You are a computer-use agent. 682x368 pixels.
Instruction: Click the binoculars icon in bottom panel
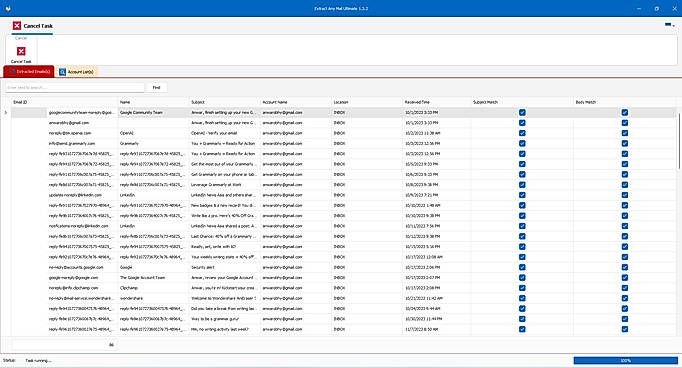pos(111,345)
